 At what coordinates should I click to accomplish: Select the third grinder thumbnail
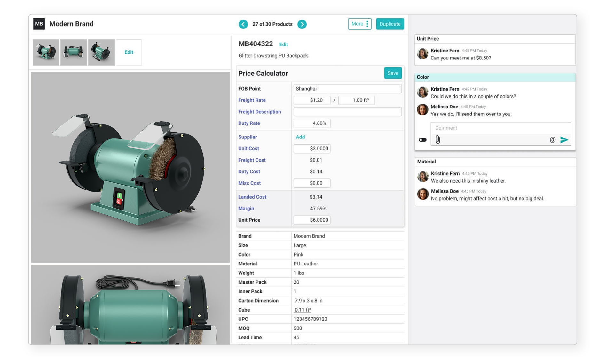coord(102,52)
